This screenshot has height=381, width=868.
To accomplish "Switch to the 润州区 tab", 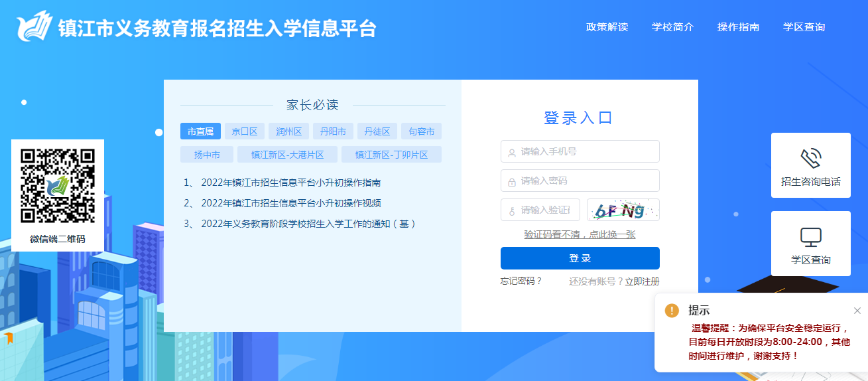I will coord(288,131).
